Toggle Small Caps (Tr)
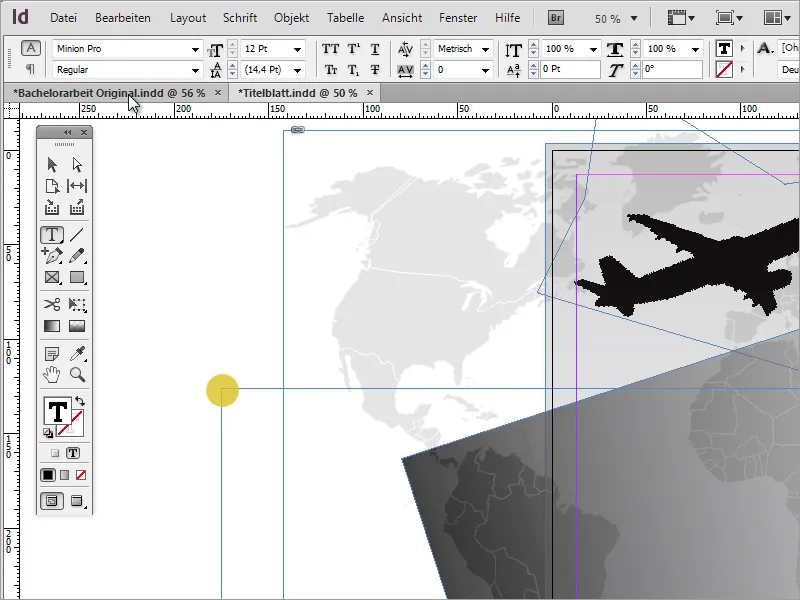This screenshot has height=600, width=800. (330, 69)
